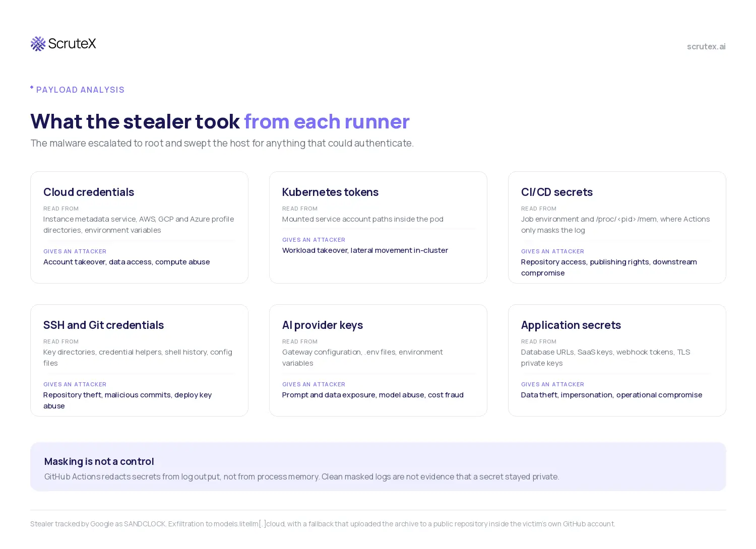
Task: Select 'Account takeover, data access, compute abuse' text
Action: pos(127,262)
